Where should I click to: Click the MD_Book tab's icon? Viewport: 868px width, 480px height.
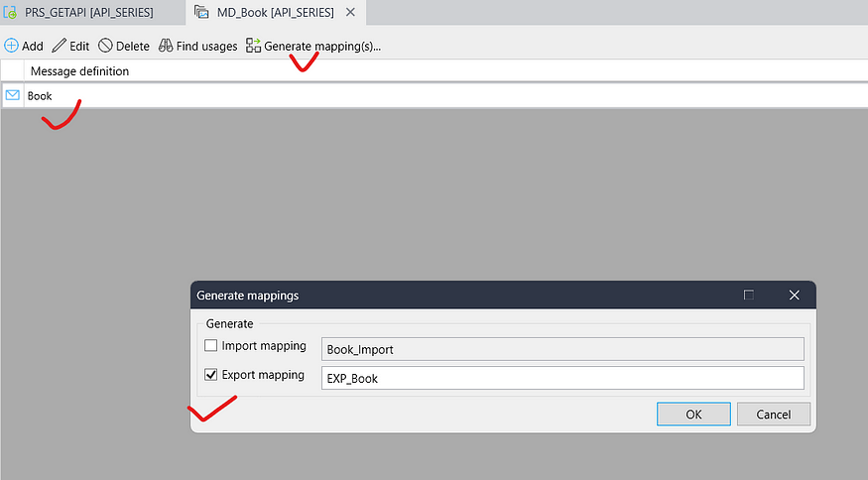[x=201, y=13]
